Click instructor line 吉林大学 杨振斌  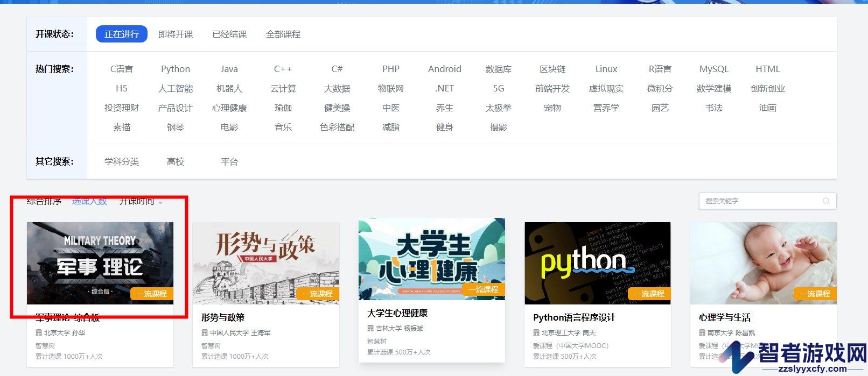point(395,328)
